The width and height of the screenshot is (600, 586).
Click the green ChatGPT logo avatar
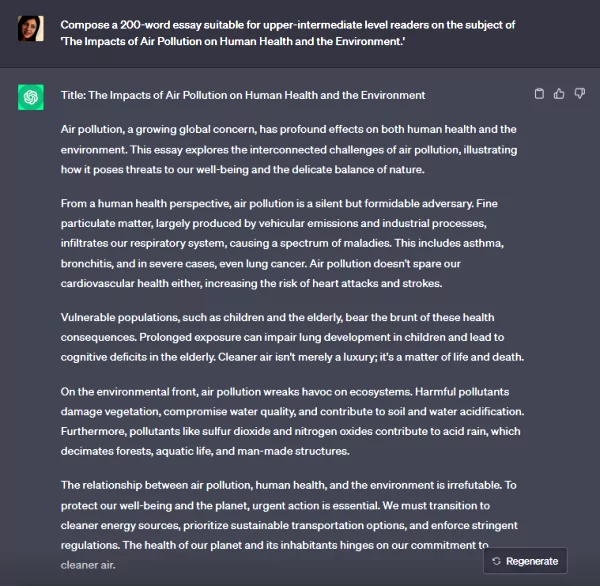point(31,97)
